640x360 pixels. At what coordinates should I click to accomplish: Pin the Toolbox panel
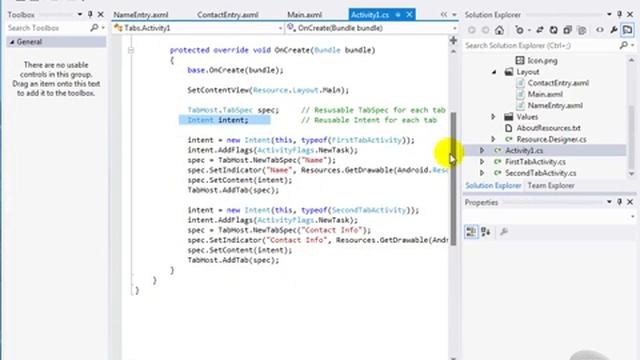[x=90, y=15]
